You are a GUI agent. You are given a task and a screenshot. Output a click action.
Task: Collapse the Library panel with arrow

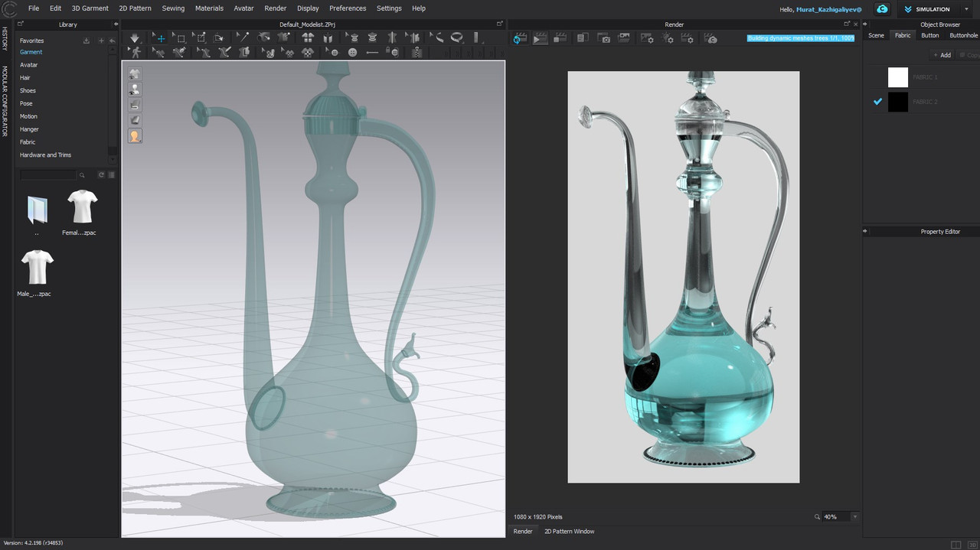[x=116, y=24]
